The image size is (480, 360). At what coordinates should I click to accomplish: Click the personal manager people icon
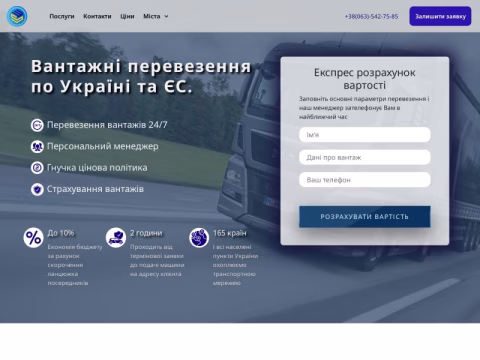coord(37,147)
